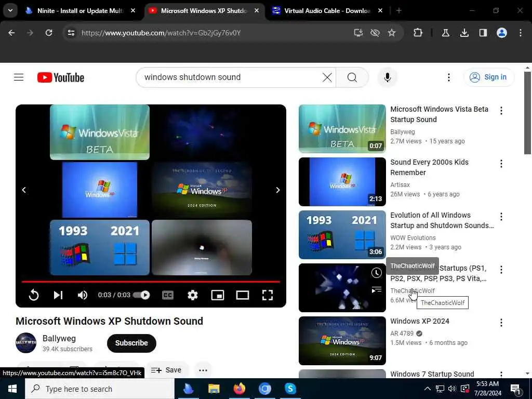Show next suggested videos arrow in player
Image resolution: width=532 pixels, height=399 pixels.
(x=278, y=190)
